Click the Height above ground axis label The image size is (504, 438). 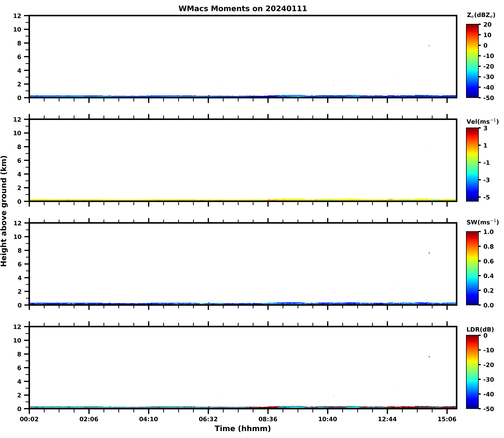(4, 211)
